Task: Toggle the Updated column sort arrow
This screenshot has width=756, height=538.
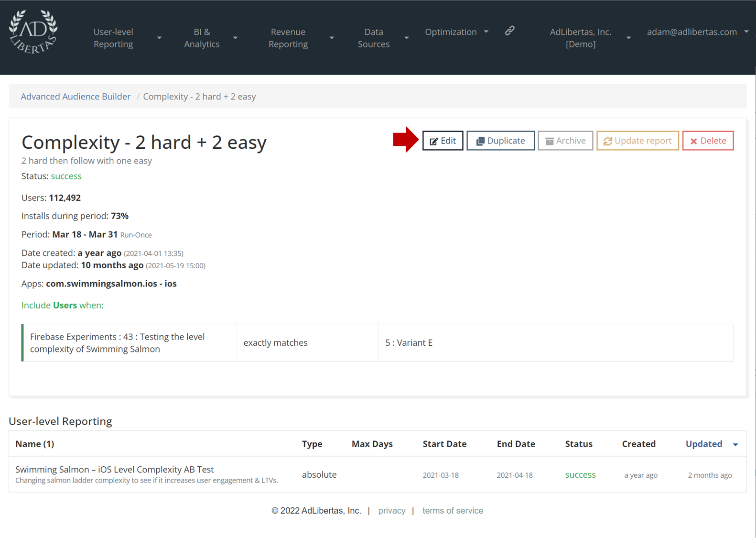Action: pos(735,445)
